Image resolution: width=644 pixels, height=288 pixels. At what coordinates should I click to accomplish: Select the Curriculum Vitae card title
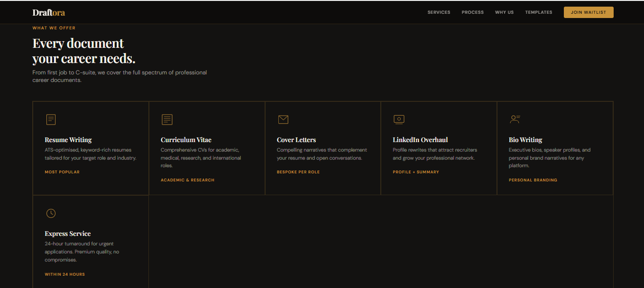(186, 140)
